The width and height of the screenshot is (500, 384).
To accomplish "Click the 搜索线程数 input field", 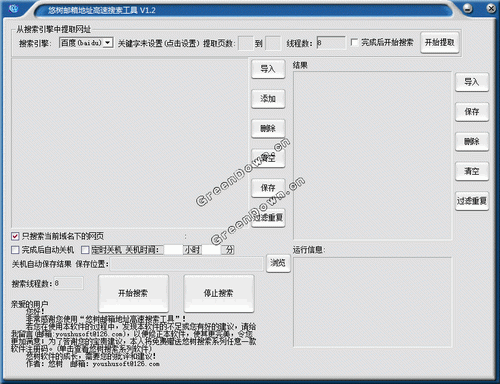I will pyautogui.click(x=68, y=283).
